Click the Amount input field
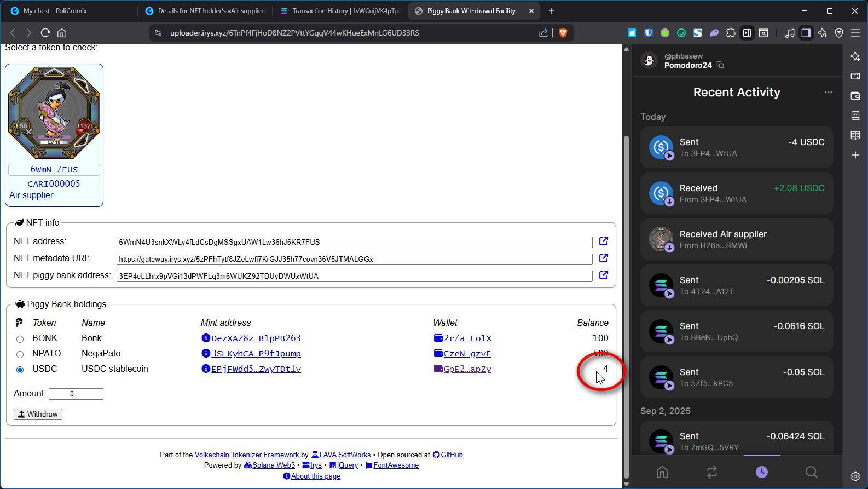 pos(76,394)
